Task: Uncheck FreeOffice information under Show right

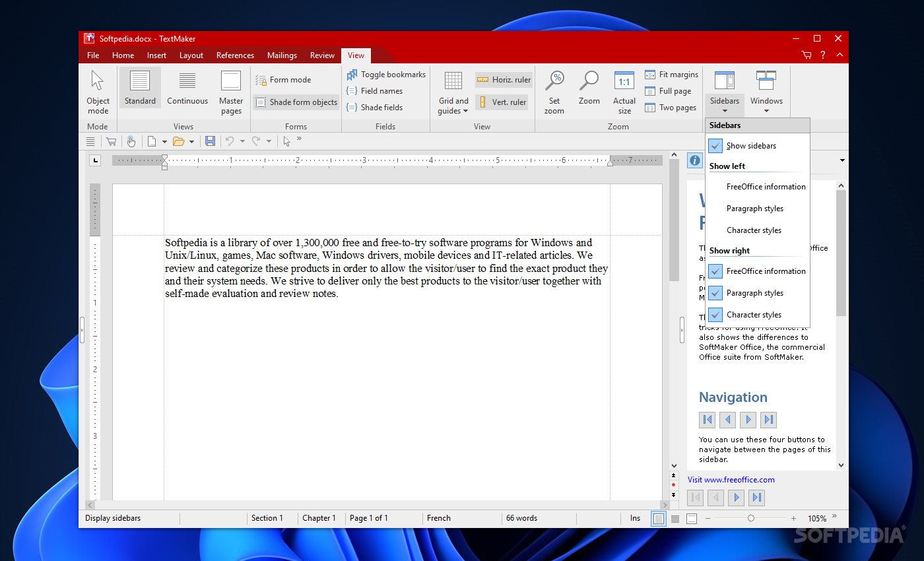Action: 758,271
